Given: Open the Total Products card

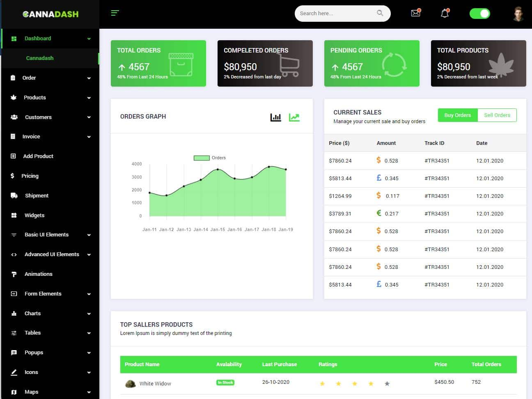Looking at the screenshot, I should (479, 63).
